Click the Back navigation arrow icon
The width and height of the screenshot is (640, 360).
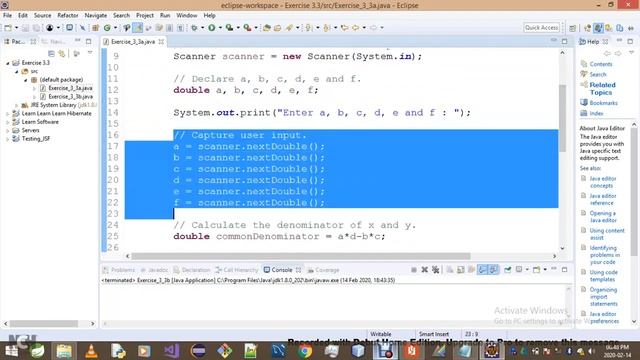point(356,28)
